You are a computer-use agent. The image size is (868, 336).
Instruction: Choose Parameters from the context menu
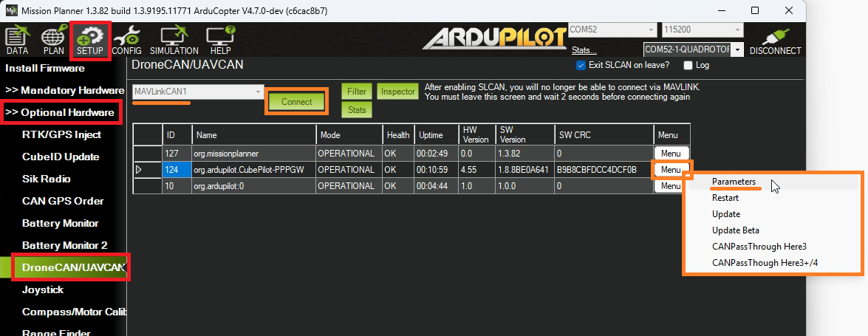pos(734,182)
